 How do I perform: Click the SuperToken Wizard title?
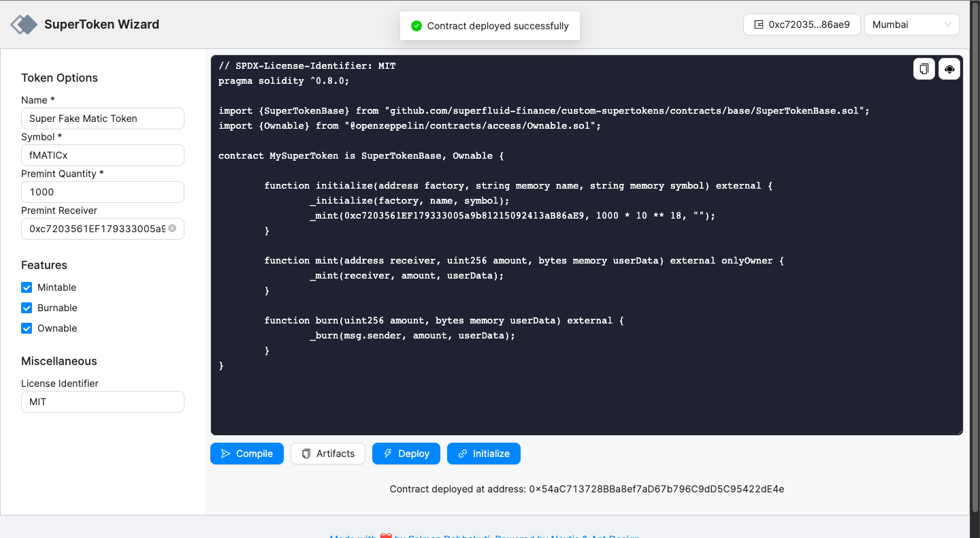(x=101, y=24)
